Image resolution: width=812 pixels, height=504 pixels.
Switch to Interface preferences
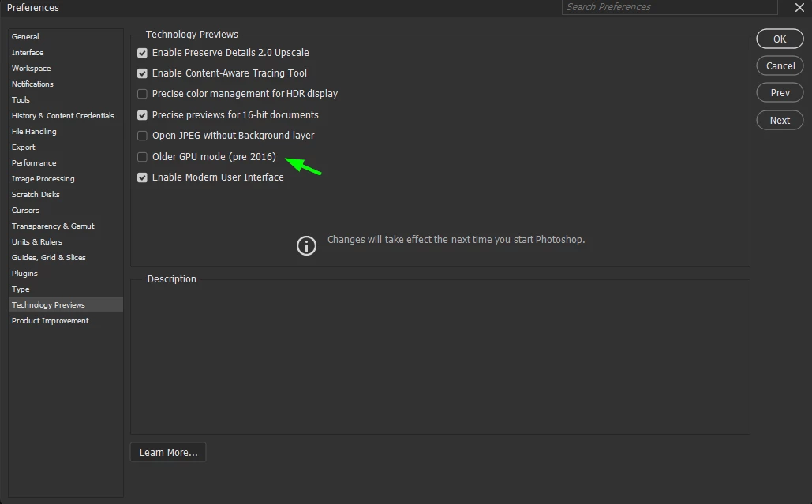(65, 52)
